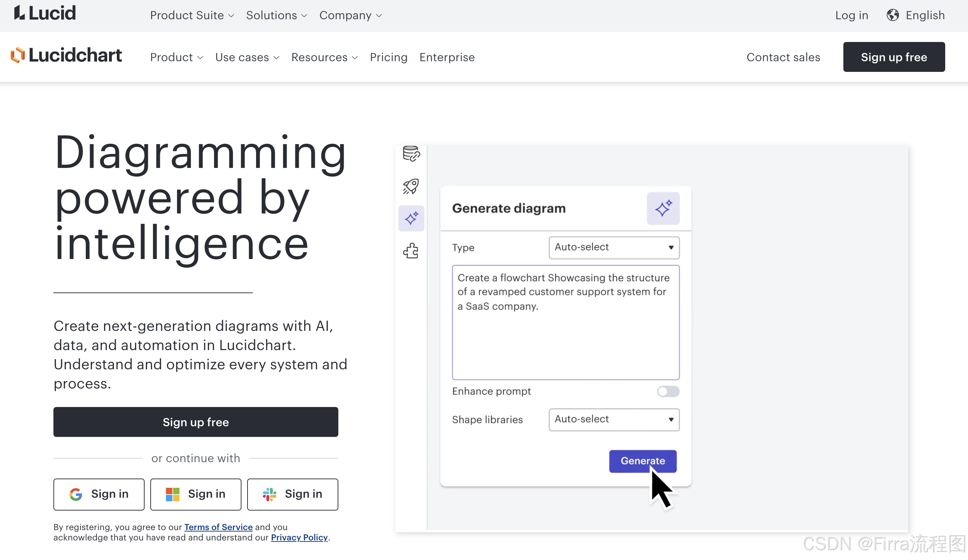
Task: Click sparkle icon beside Generate diagram
Action: point(663,208)
